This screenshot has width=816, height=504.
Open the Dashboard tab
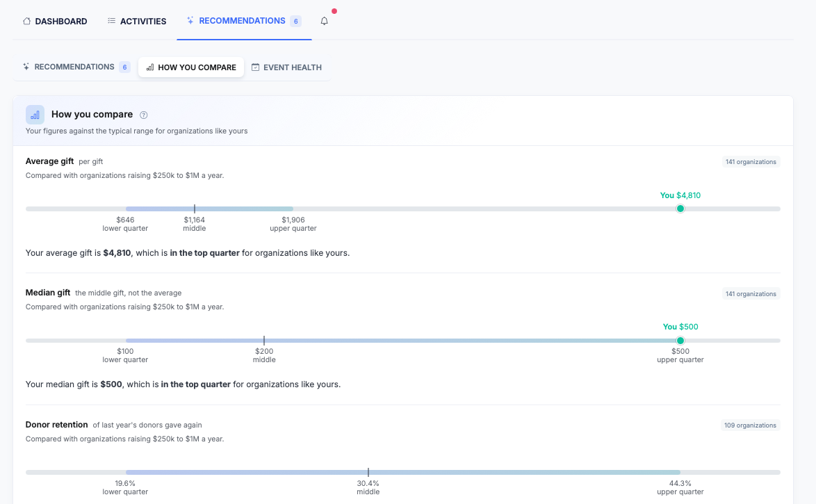[55, 22]
